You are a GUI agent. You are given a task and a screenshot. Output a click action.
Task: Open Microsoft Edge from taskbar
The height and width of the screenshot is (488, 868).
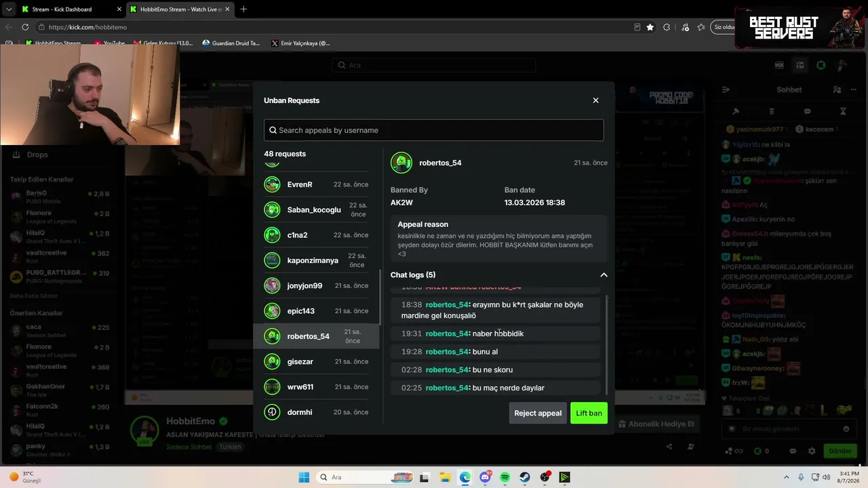point(465,477)
